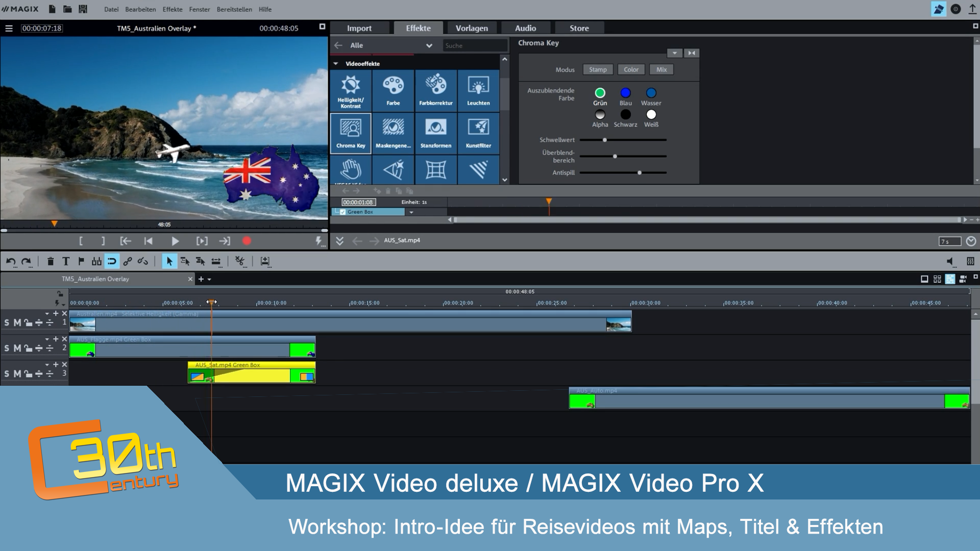
Task: Collapse the Videoeffekte category header
Action: [x=335, y=63]
